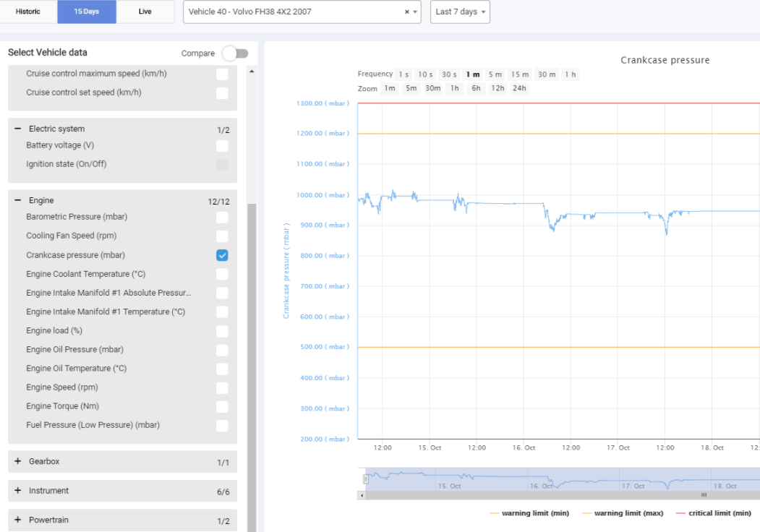Switch to the 15 Days tab
Screen dimensions: 760x532
[87, 12]
